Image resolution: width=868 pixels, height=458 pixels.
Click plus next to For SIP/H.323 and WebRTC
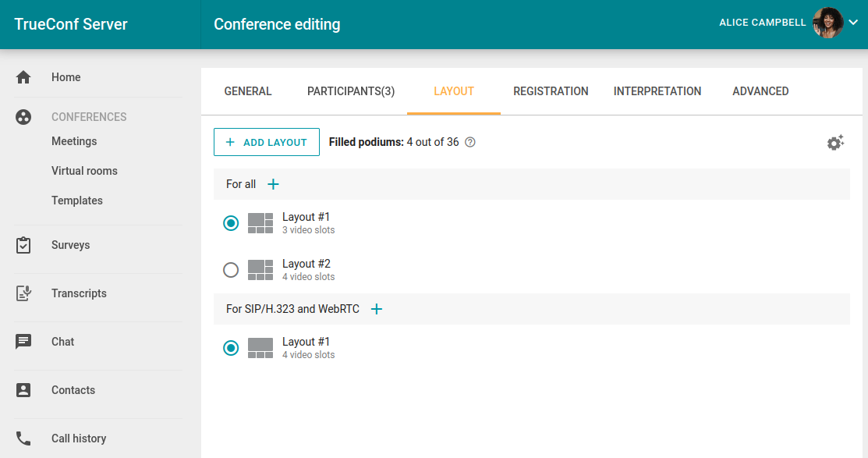[x=377, y=309]
